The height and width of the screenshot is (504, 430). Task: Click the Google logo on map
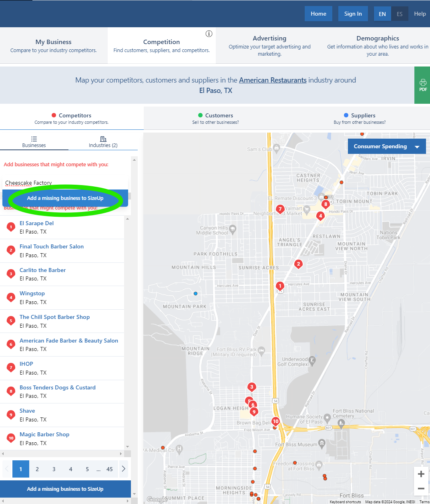tap(157, 499)
